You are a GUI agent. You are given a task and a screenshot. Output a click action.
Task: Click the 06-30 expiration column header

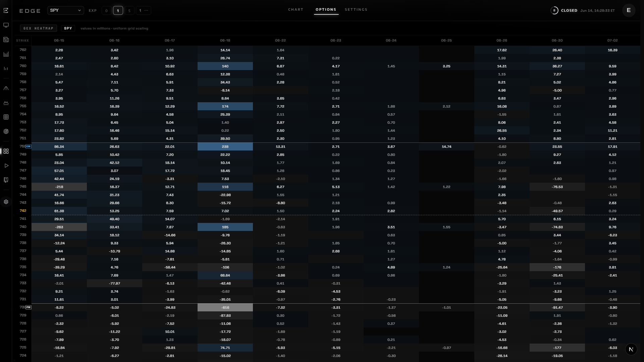coord(557,41)
